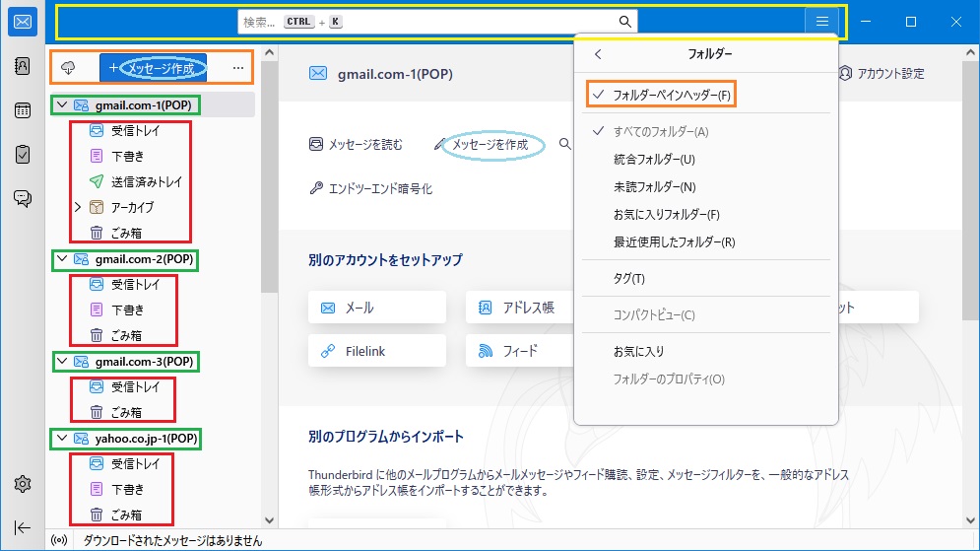Image resolution: width=980 pixels, height=551 pixels.
Task: Select お気に入りフォルダー(F) menu entry
Action: [x=666, y=215]
